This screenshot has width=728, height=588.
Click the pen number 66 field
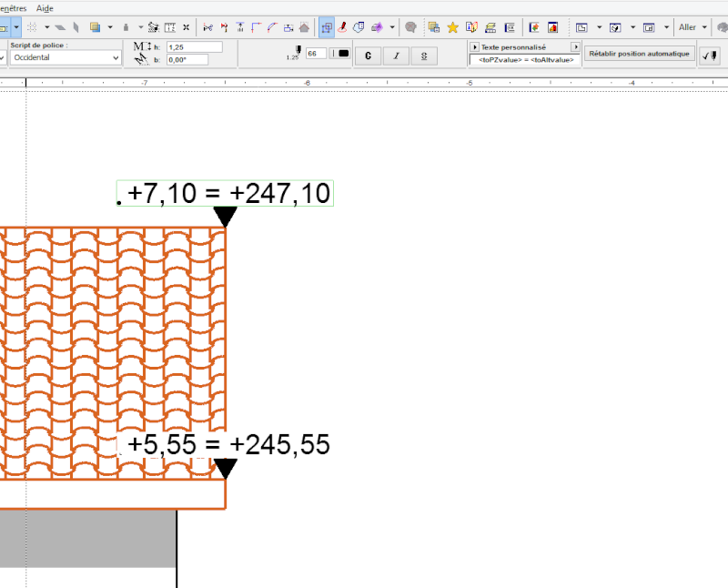pyautogui.click(x=316, y=54)
